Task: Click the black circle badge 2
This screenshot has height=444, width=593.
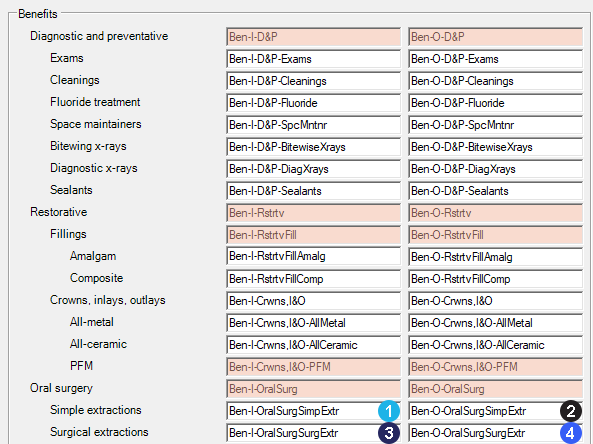Action: (571, 411)
